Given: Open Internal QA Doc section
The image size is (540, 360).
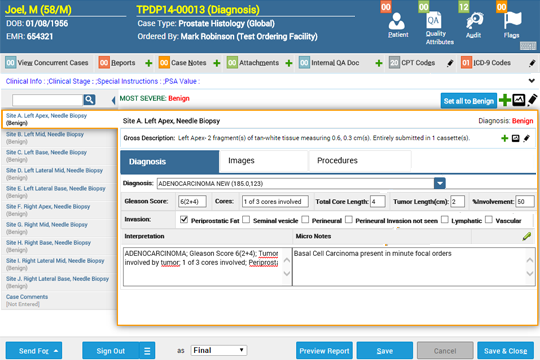Looking at the screenshot, I should click(329, 63).
